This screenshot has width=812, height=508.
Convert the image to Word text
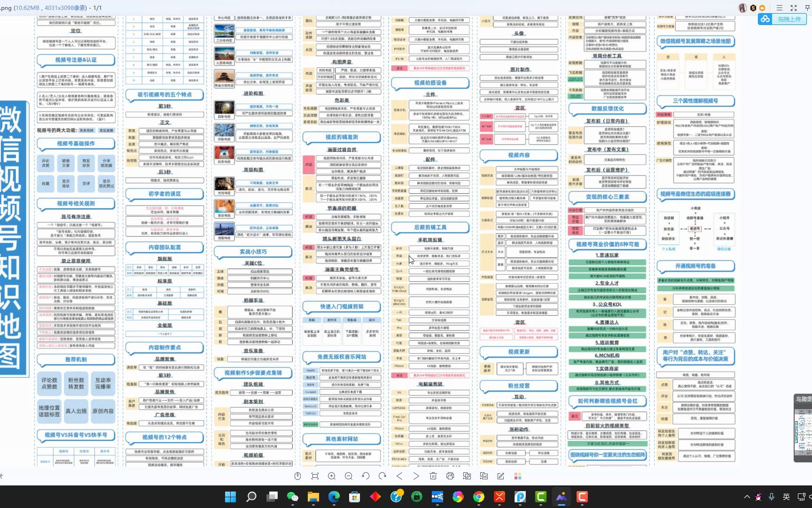484,476
